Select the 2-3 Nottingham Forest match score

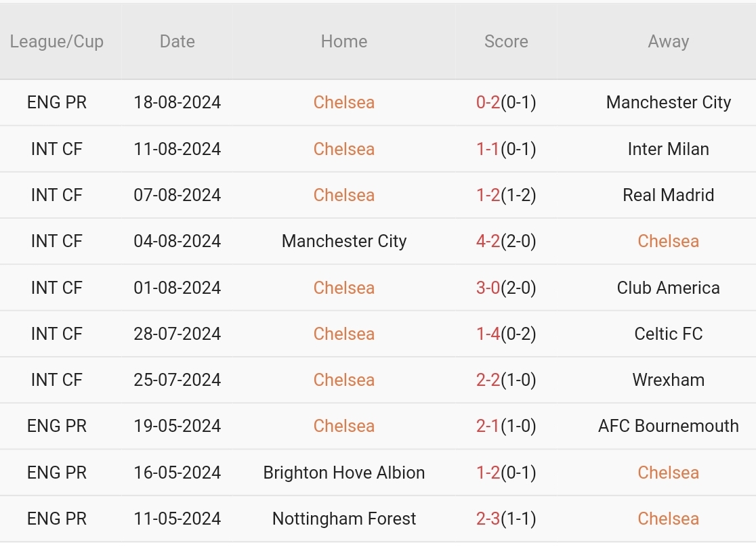pyautogui.click(x=488, y=519)
